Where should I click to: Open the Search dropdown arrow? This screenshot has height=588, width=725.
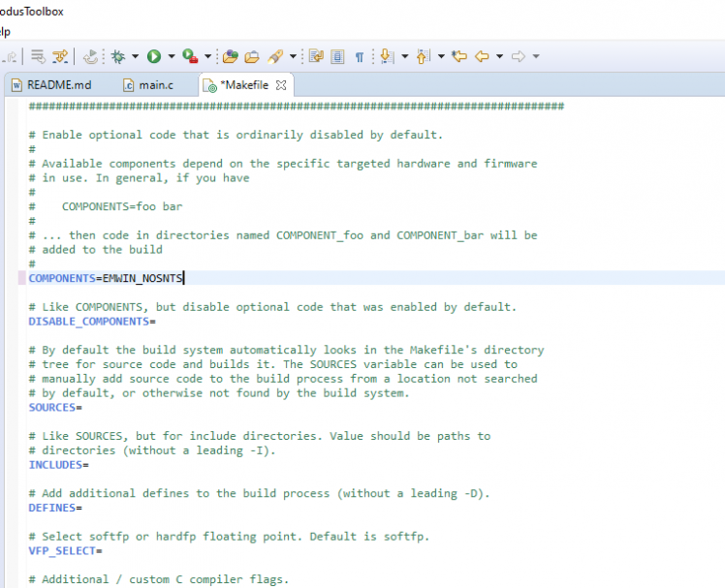click(x=293, y=56)
